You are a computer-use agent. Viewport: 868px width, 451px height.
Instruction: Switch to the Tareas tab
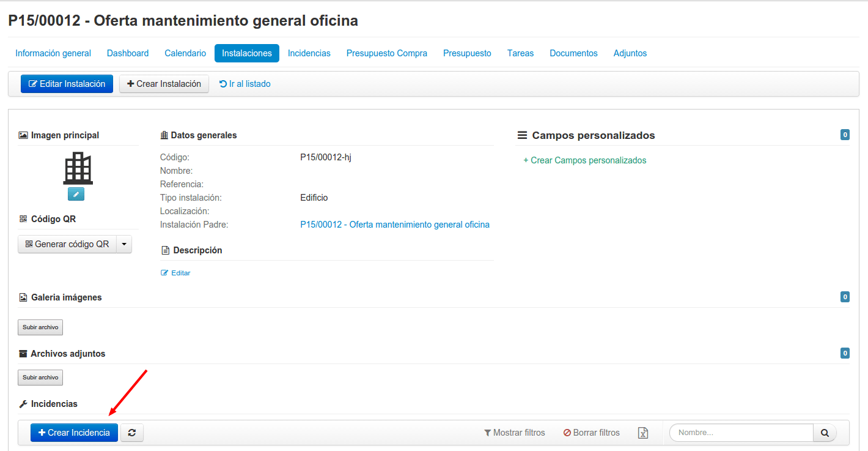[x=520, y=53]
